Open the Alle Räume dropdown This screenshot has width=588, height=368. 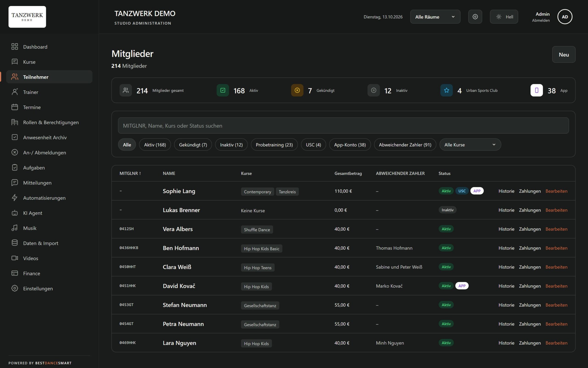[435, 17]
